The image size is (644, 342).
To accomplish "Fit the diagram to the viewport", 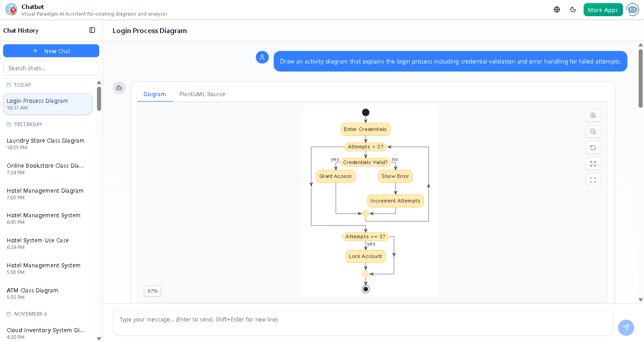I will click(593, 179).
